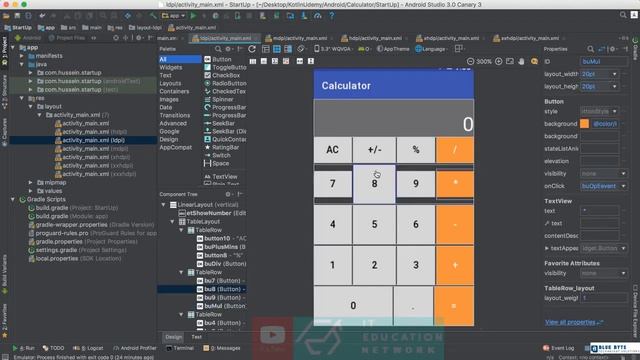Click the View all properties link
This screenshot has width=640, height=360.
(574, 322)
